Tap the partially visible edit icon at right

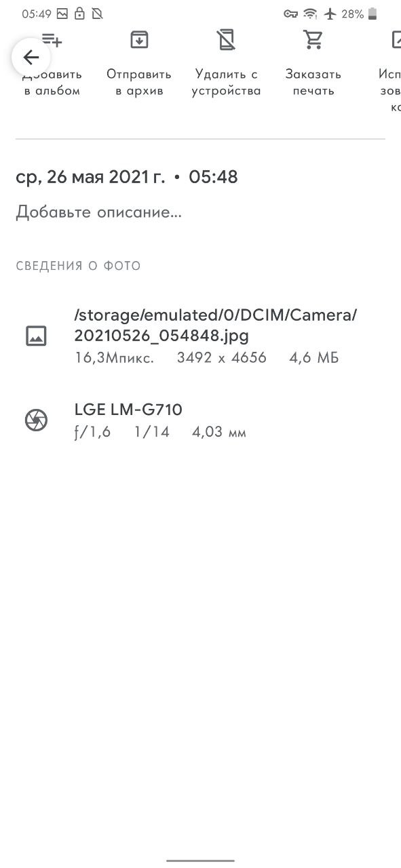tap(396, 40)
